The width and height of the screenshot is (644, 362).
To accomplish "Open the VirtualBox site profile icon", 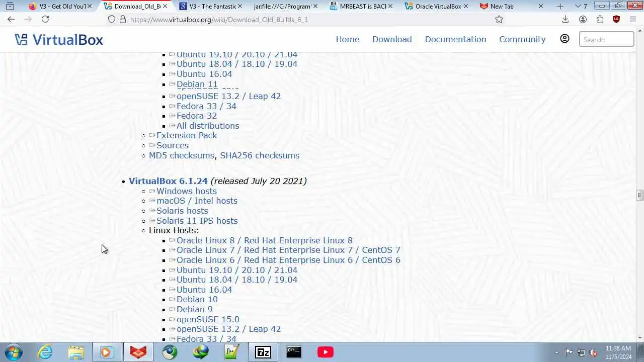I will [565, 39].
